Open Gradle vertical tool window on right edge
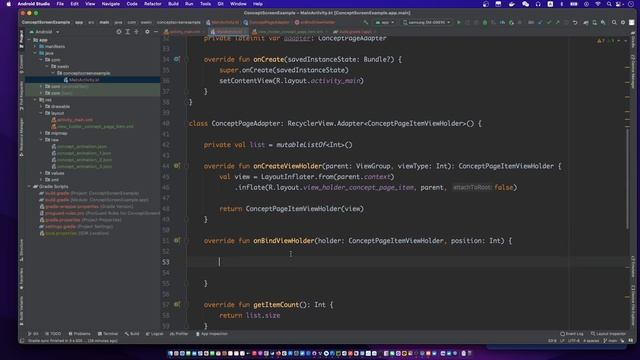Screen dimensions: 640x360 pyautogui.click(x=633, y=40)
